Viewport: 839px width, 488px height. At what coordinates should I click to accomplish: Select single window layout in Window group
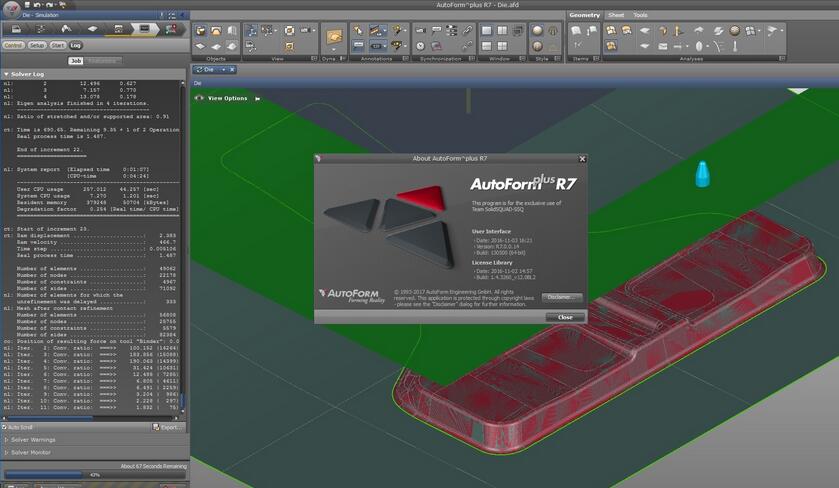(x=486, y=31)
